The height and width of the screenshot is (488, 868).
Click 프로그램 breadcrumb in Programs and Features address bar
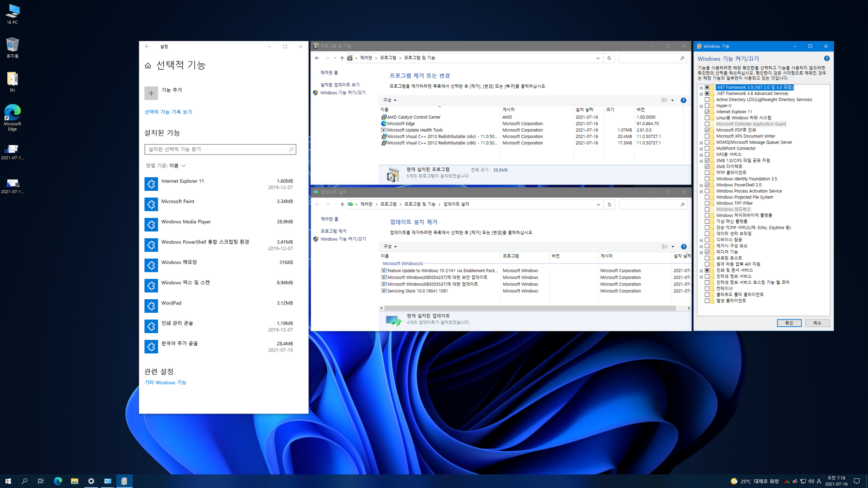click(x=388, y=58)
